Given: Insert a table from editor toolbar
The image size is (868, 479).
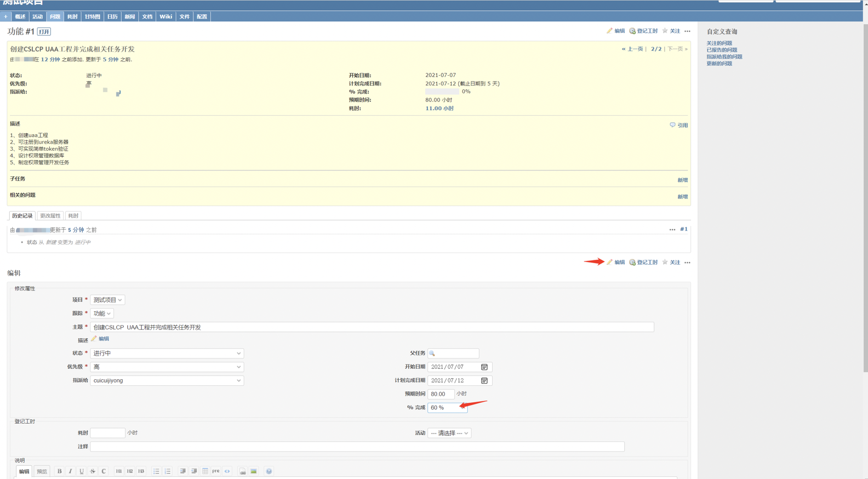Looking at the screenshot, I should (205, 471).
